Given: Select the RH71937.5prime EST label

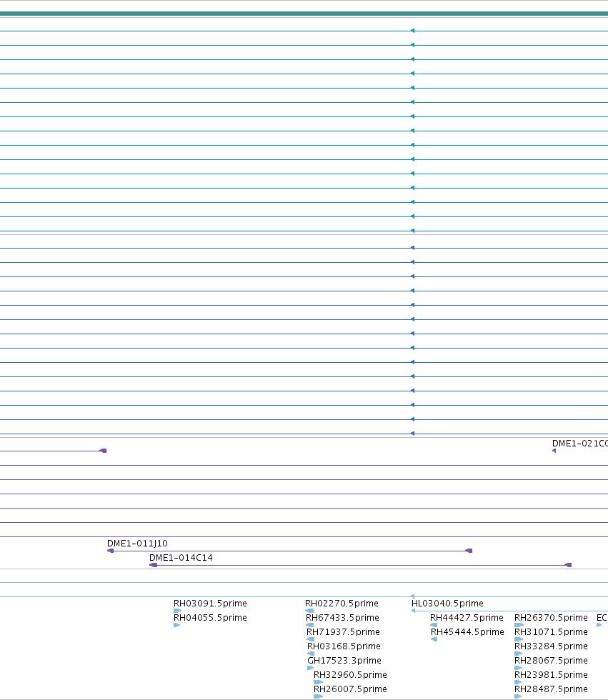Looking at the screenshot, I should [343, 631].
